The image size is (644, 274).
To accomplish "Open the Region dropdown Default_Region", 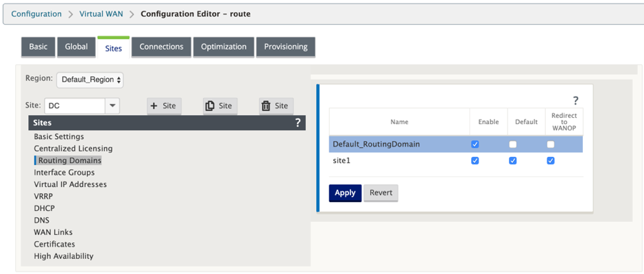I will (90, 80).
